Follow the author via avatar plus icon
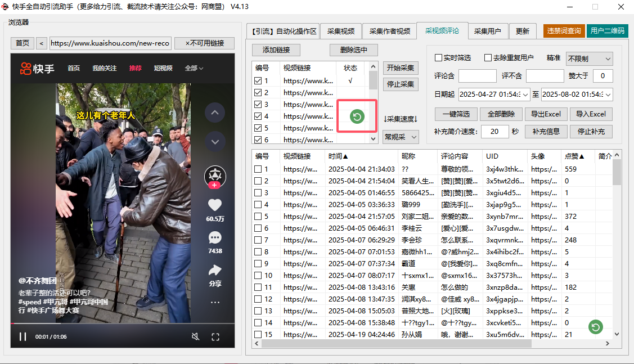This screenshot has height=364, width=634. [x=215, y=185]
